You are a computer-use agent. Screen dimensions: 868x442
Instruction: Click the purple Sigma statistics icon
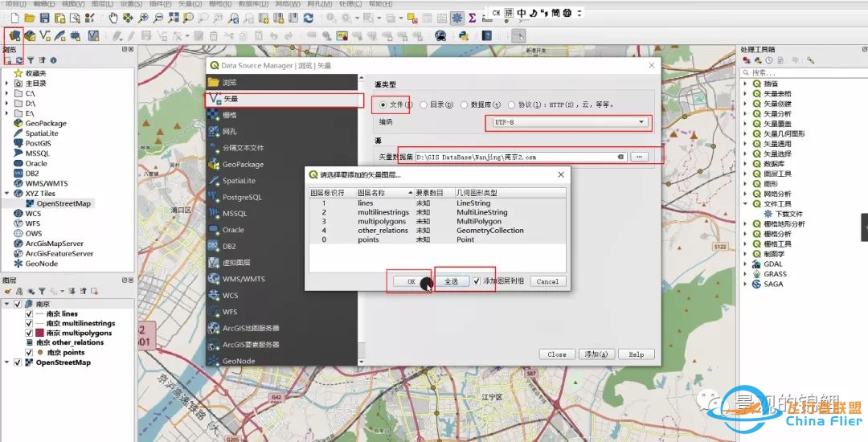472,18
